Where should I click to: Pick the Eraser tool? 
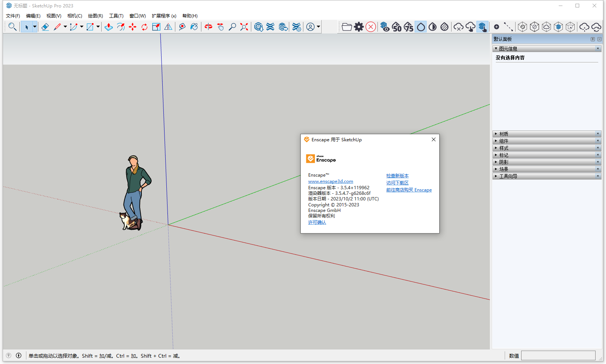click(x=45, y=27)
